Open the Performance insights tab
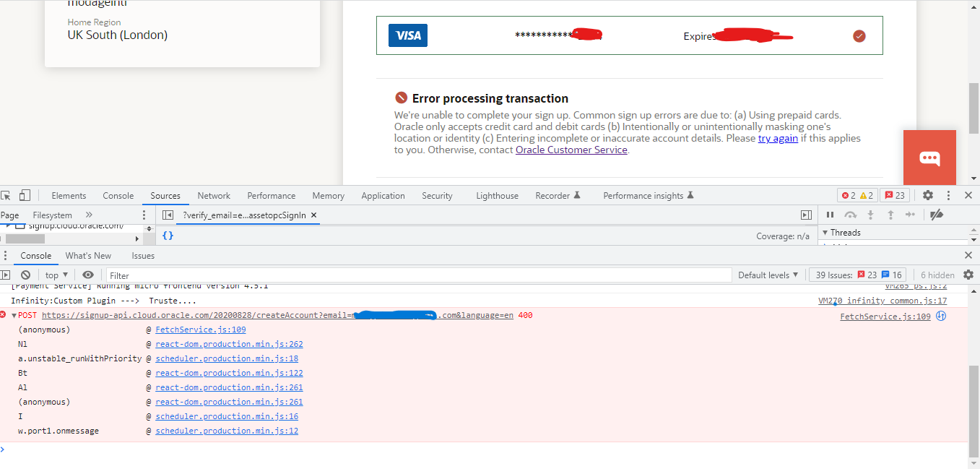 coord(648,195)
